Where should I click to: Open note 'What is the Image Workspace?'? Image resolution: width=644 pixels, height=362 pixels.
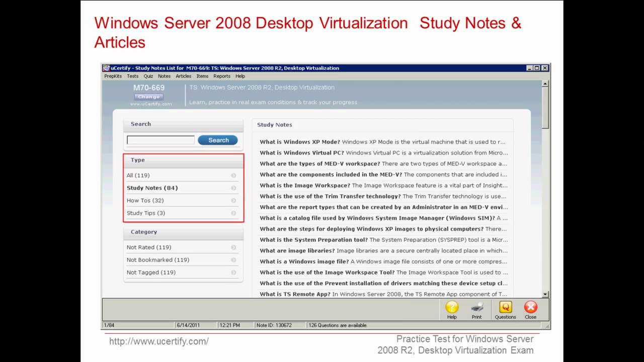point(383,186)
